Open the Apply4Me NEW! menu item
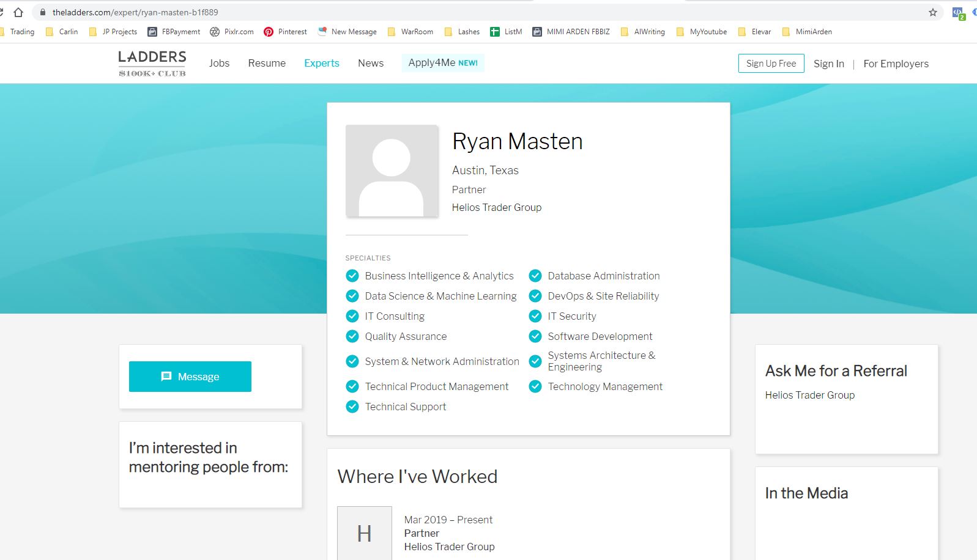Viewport: 977px width, 560px height. (x=443, y=62)
